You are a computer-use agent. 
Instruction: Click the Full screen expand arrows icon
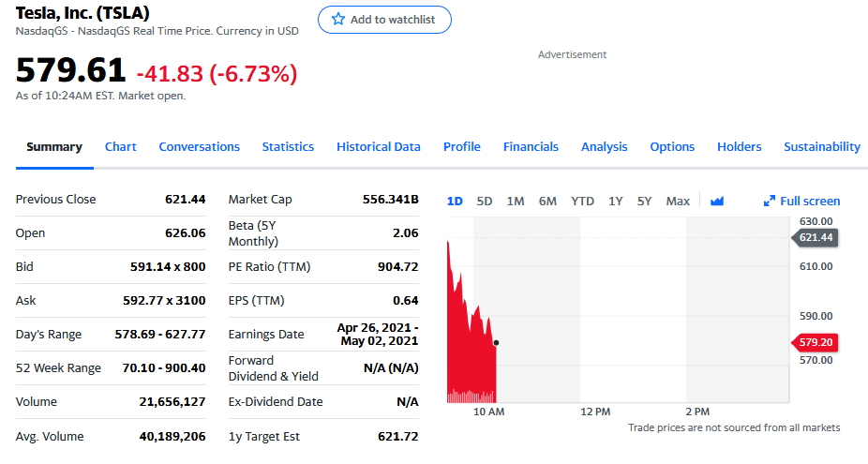pos(770,202)
